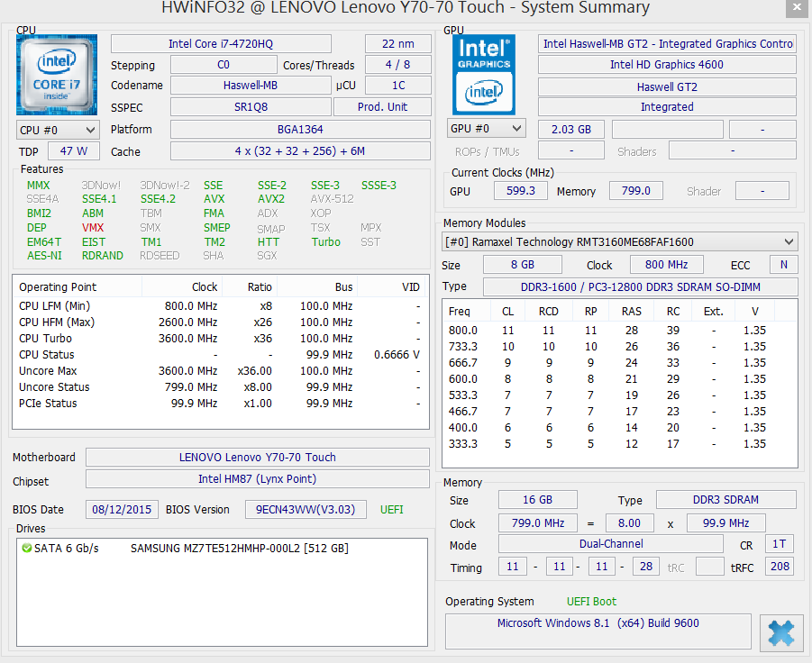Click the Turbo feature flag
This screenshot has width=812, height=663.
(325, 242)
